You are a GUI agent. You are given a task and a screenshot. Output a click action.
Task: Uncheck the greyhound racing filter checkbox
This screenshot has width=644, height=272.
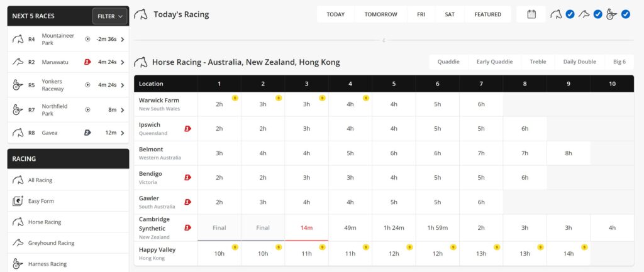tap(597, 14)
